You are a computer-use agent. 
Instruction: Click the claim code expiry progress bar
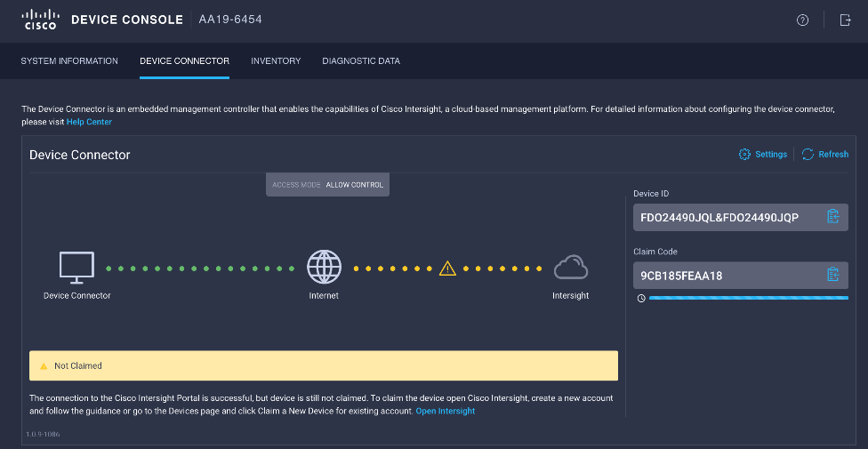tap(749, 298)
